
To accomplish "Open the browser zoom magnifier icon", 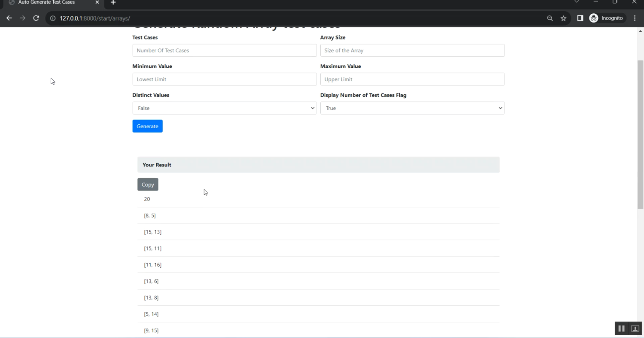I will pyautogui.click(x=550, y=18).
